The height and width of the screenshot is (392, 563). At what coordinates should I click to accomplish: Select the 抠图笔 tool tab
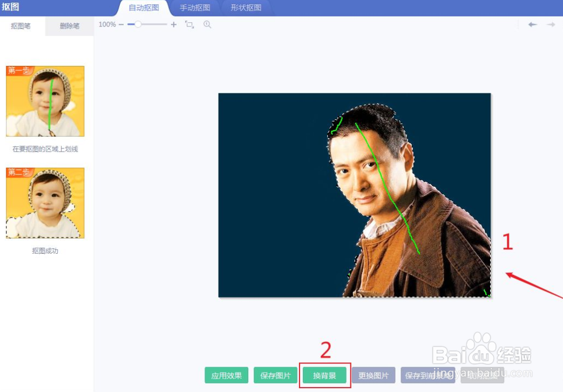coord(21,26)
